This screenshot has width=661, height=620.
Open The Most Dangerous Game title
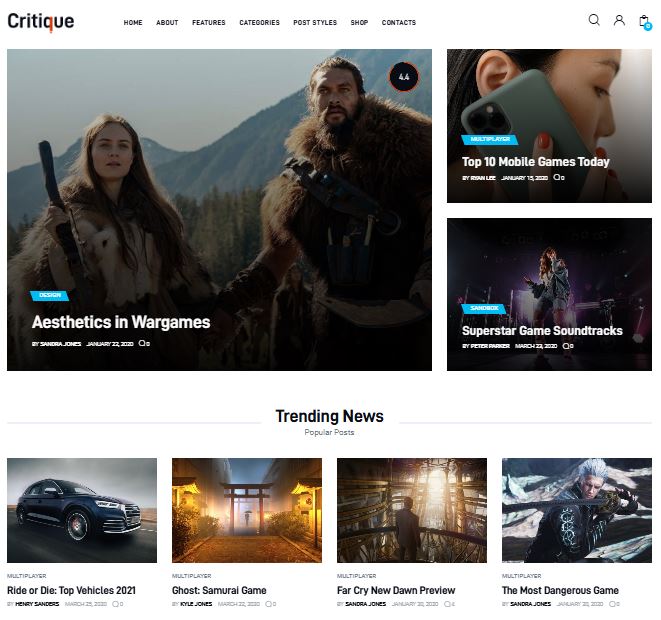pos(560,590)
